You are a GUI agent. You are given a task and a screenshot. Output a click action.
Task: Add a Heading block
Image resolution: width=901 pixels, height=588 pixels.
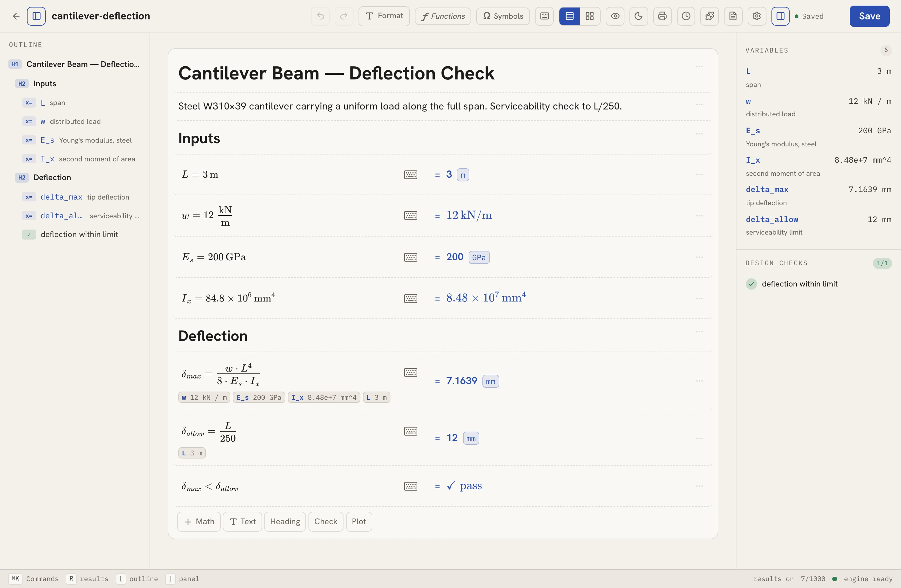point(285,522)
